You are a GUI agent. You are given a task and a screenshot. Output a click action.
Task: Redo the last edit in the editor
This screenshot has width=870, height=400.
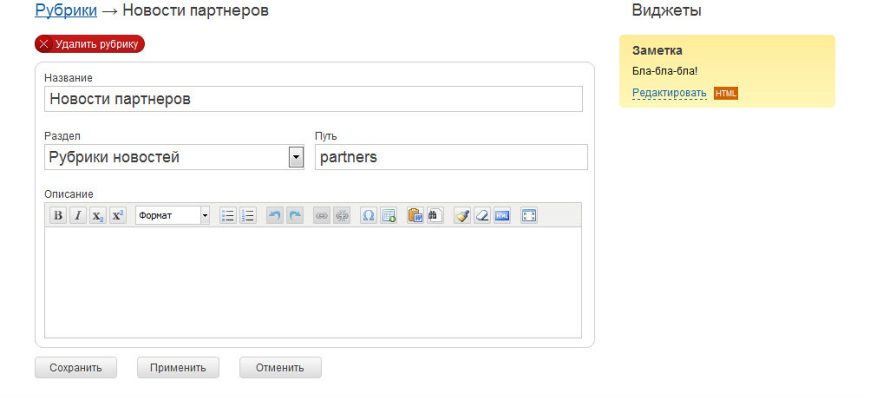click(x=295, y=215)
